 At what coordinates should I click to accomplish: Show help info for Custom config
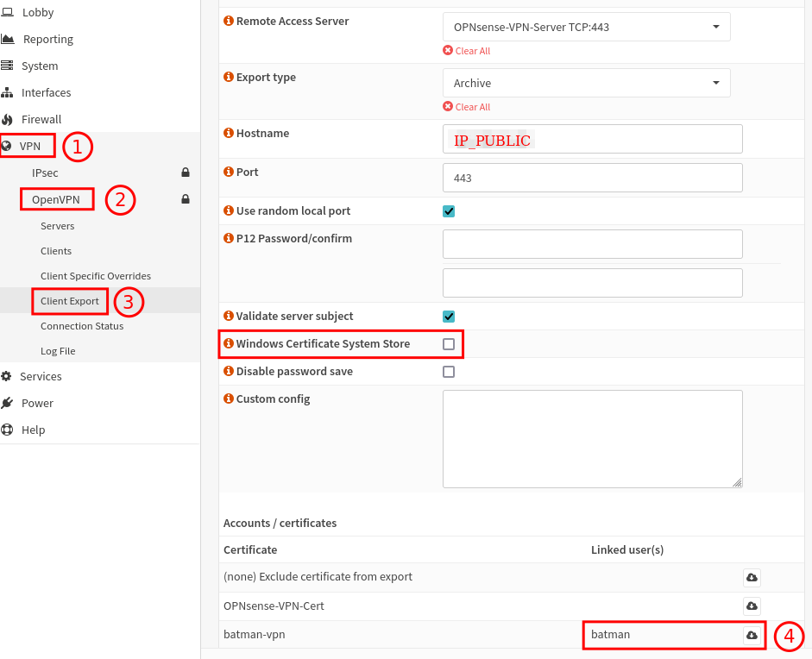229,399
